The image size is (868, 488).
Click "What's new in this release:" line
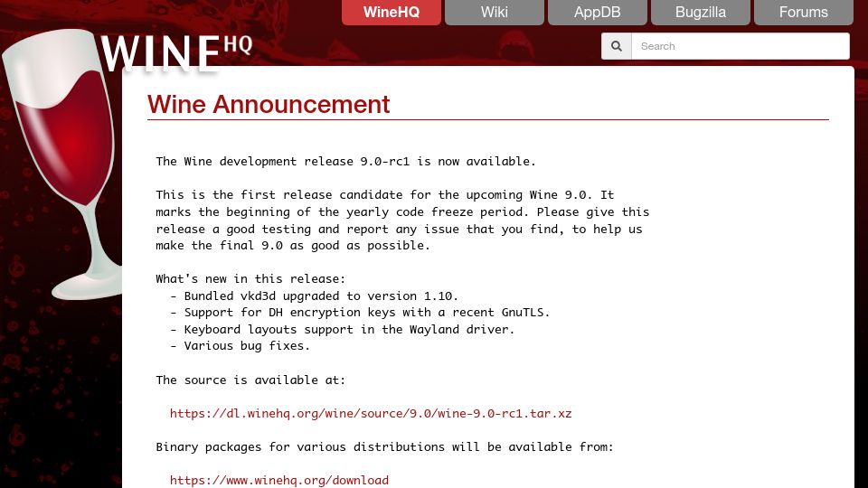point(250,279)
